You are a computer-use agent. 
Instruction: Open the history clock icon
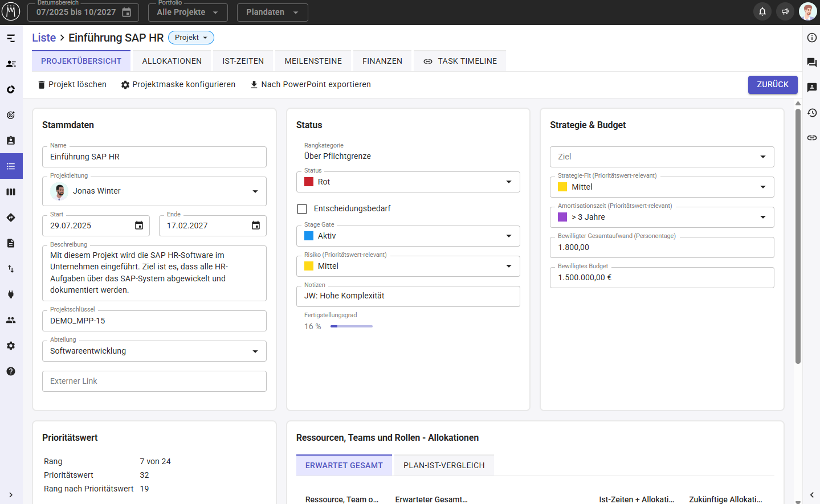click(x=812, y=113)
